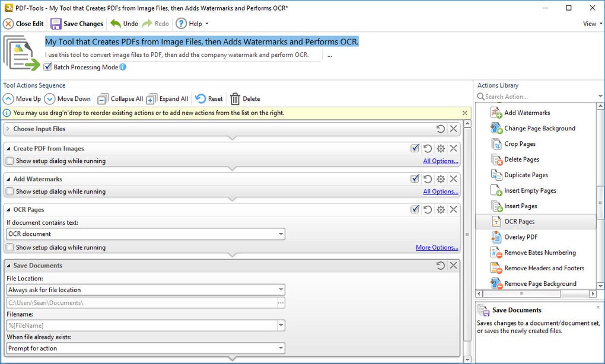Reset the Choose Input Files action
This screenshot has height=364, width=605.
(440, 129)
